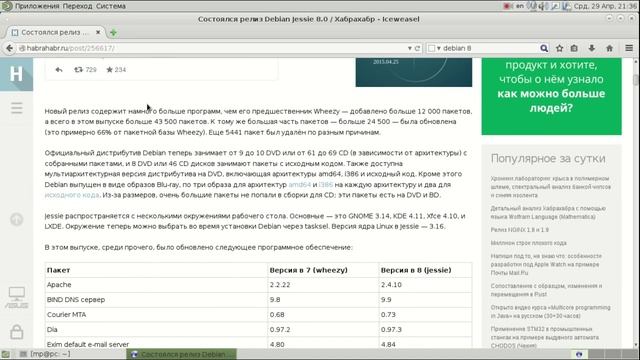Open popular article 'Миллион строк плохого кода'
This screenshot has width=640, height=360.
coord(529,243)
